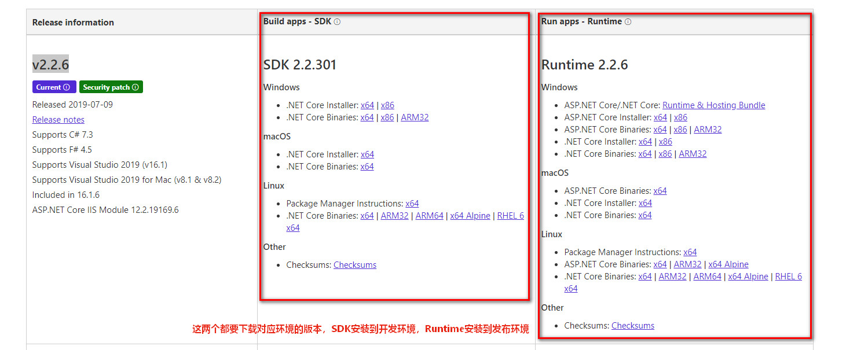The width and height of the screenshot is (868, 350).
Task: Click the info icon beside "Build apps - SDK"
Action: click(338, 21)
